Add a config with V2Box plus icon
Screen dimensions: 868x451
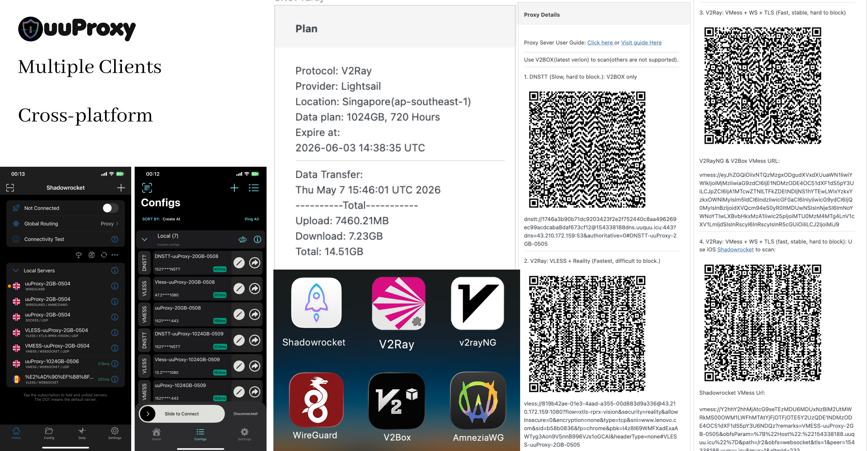pyautogui.click(x=234, y=188)
